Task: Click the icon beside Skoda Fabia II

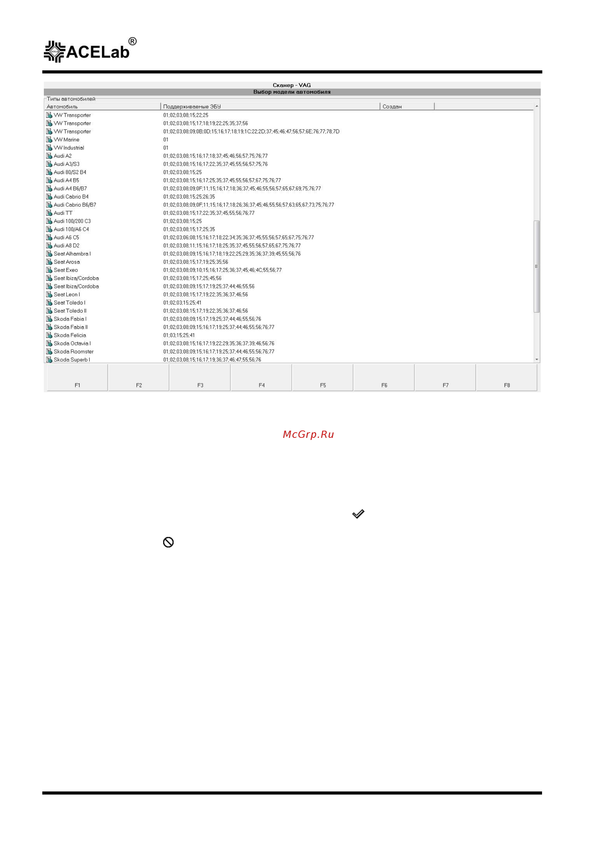Action: click(49, 327)
